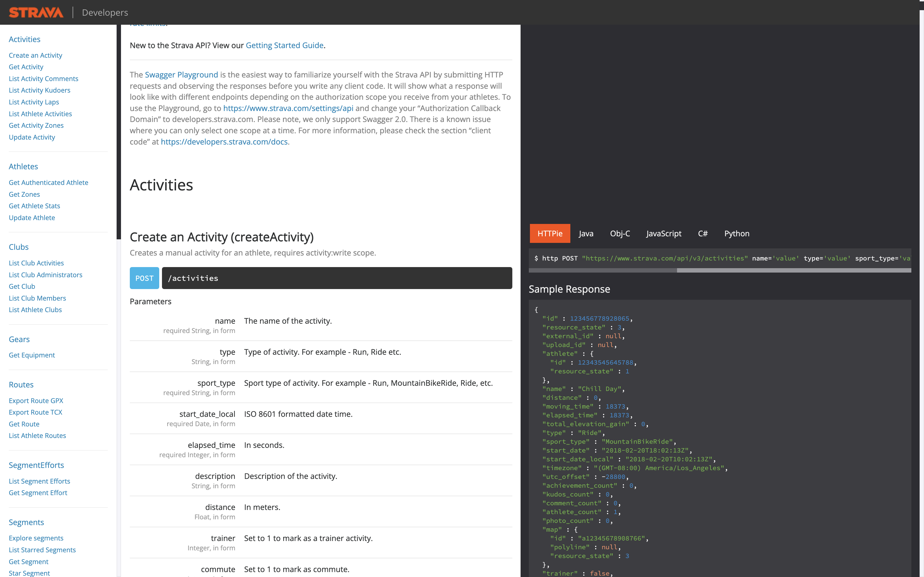Open List Club Members documentation
Screen dimensions: 924x577
pyautogui.click(x=37, y=298)
